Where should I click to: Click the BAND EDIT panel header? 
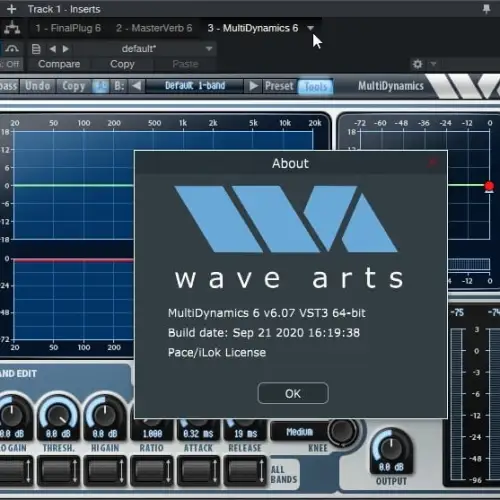click(18, 374)
